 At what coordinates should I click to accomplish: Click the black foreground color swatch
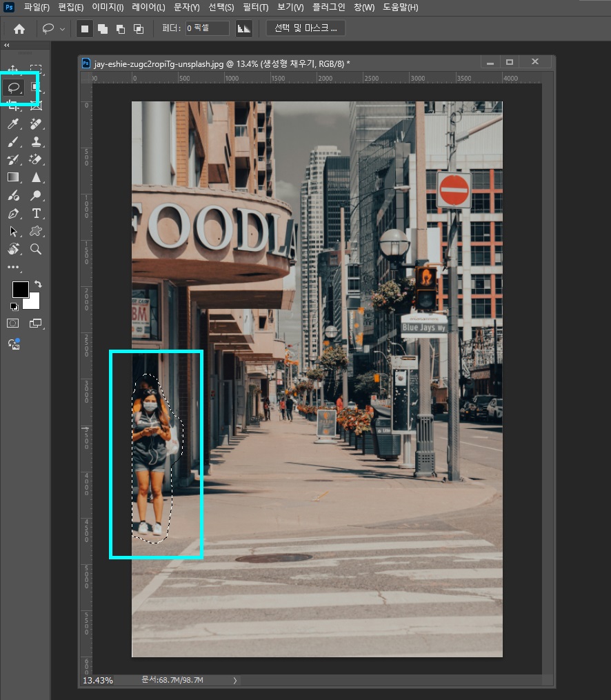coord(20,289)
